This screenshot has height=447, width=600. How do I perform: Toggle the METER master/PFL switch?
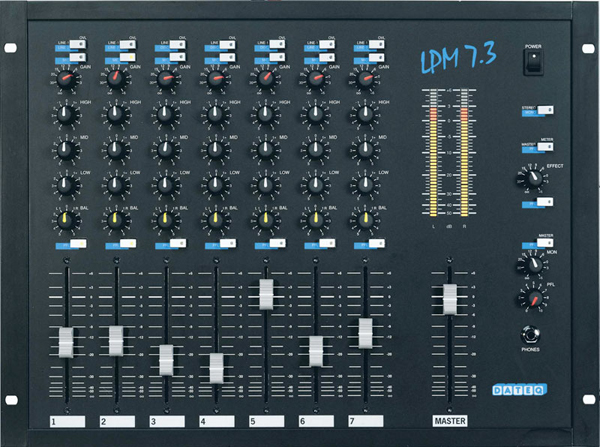(545, 147)
